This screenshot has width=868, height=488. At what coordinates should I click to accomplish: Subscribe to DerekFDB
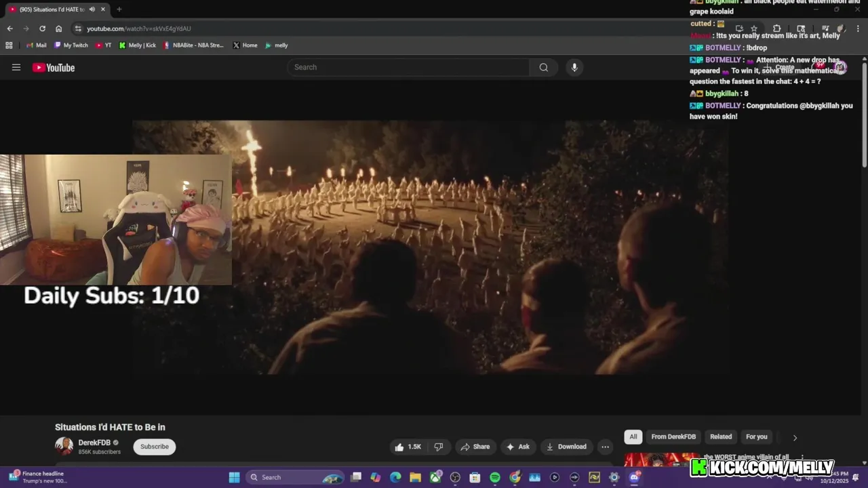(x=155, y=447)
